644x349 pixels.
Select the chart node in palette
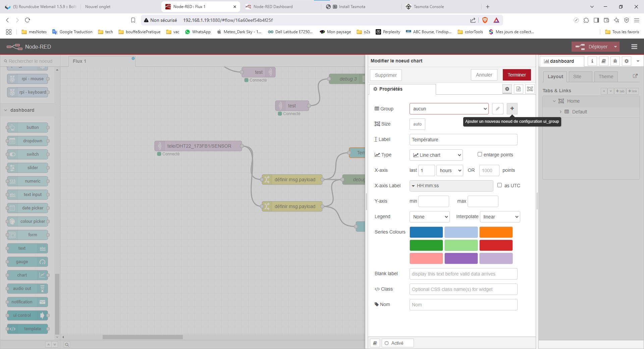click(x=28, y=275)
